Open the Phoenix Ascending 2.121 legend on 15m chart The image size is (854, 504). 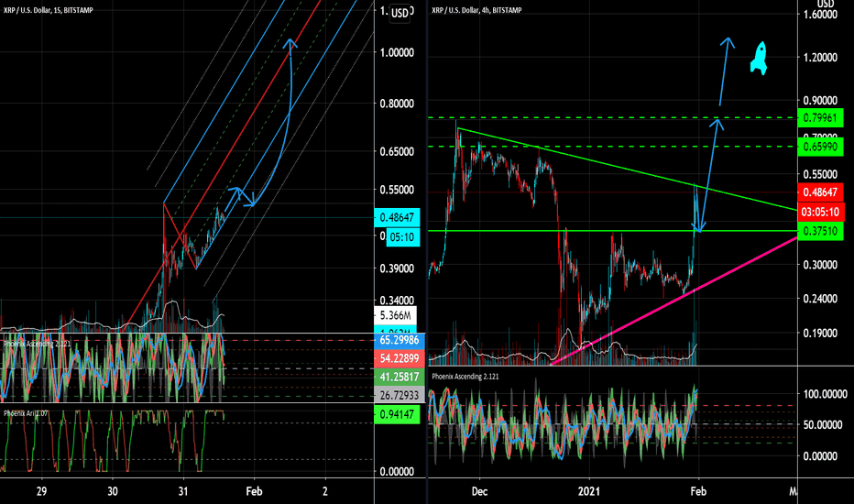(x=37, y=344)
